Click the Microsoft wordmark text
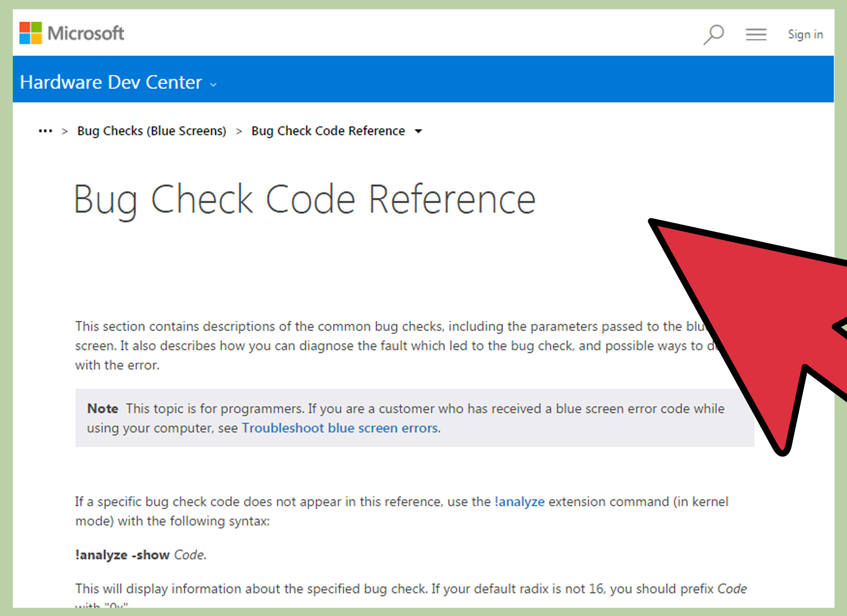Screen dimensions: 847x616 [x=86, y=34]
